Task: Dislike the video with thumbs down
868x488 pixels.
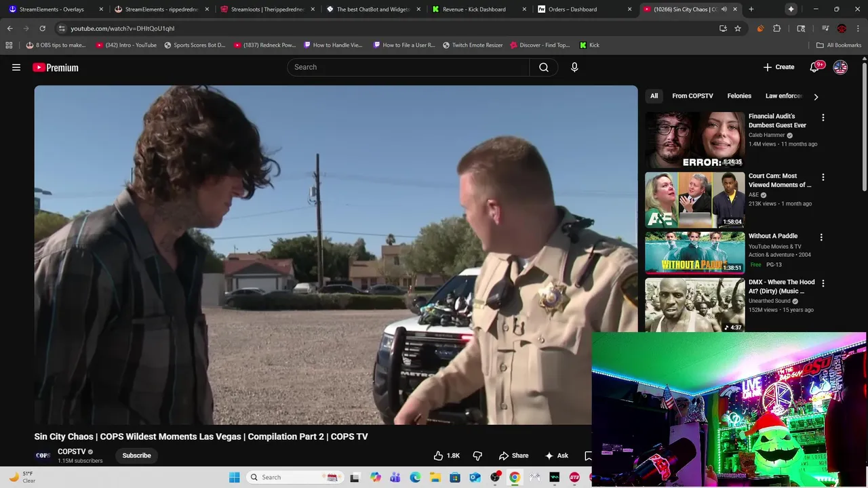Action: [x=477, y=455]
